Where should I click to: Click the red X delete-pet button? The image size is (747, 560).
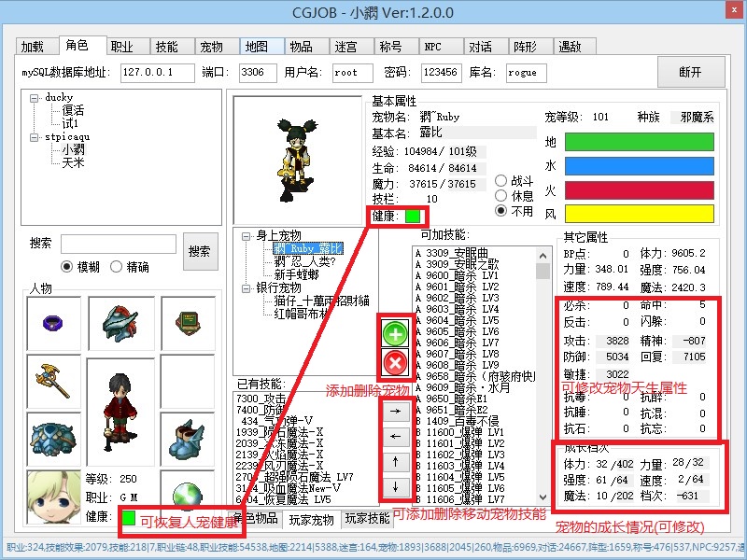coord(395,363)
